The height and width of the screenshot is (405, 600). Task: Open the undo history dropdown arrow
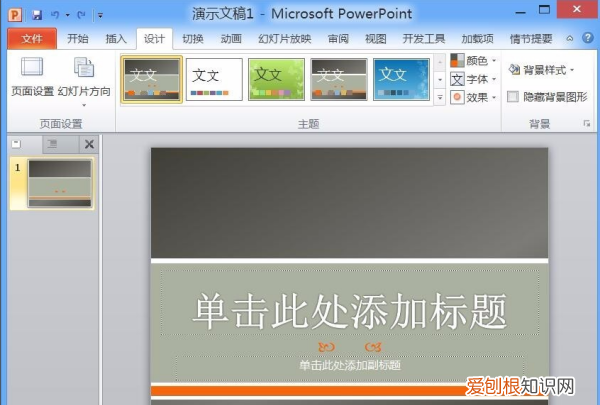pos(67,15)
